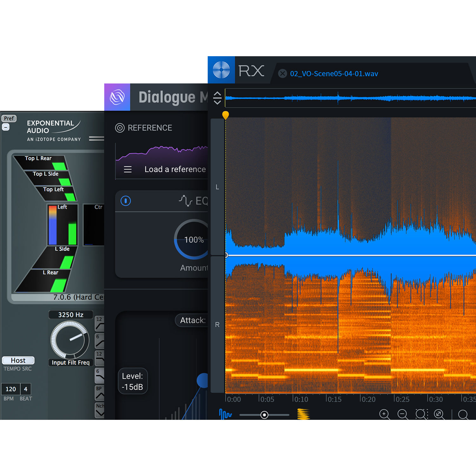The width and height of the screenshot is (476, 476).
Task: Click the waveform/spectrogram balance slider
Action: pos(264,415)
